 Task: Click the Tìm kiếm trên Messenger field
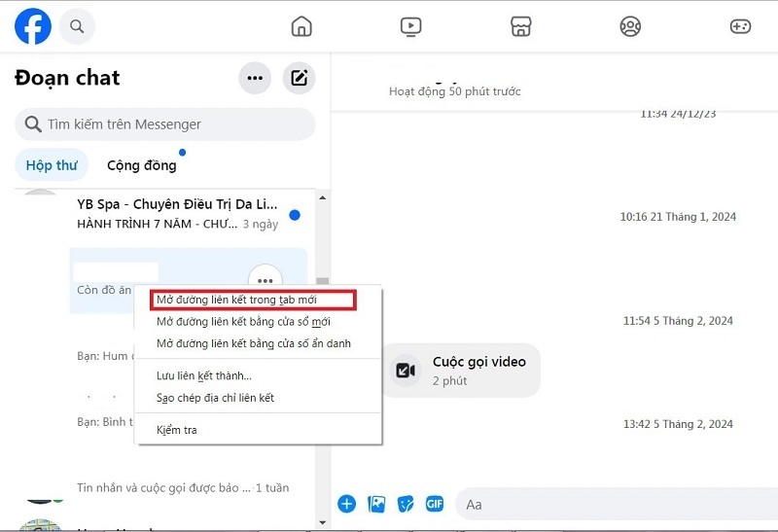165,124
